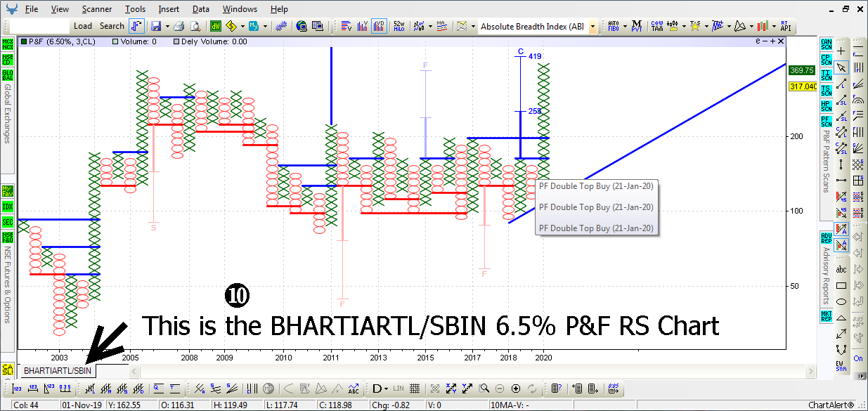Click the zoom magnifier icon in the bottom toolbar
868x411 pixels.
coord(484,388)
